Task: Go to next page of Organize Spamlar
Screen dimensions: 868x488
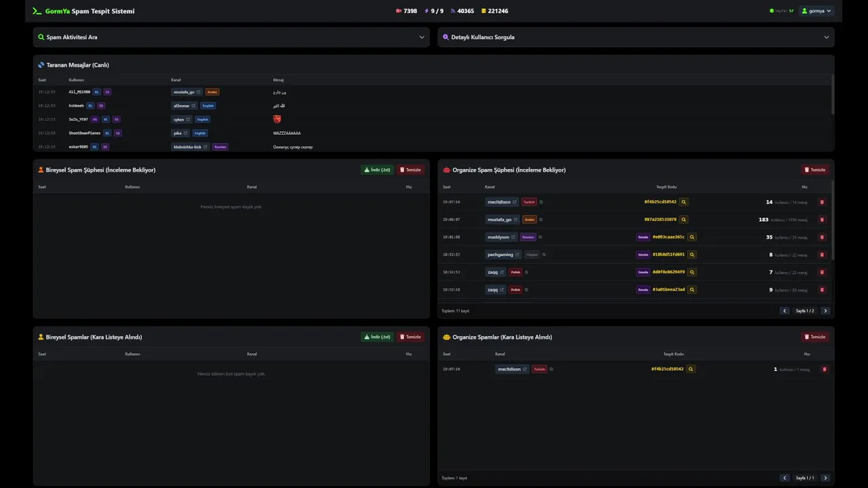Action: 825,478
